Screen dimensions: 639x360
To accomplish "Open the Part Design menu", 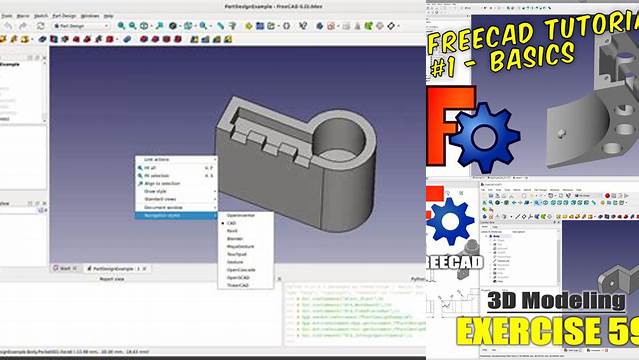I will click(x=64, y=16).
